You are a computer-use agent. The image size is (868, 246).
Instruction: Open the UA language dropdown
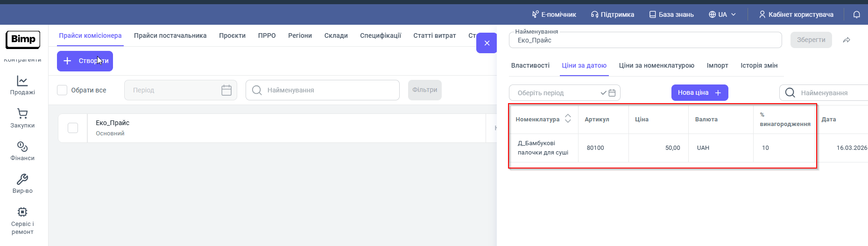(722, 14)
